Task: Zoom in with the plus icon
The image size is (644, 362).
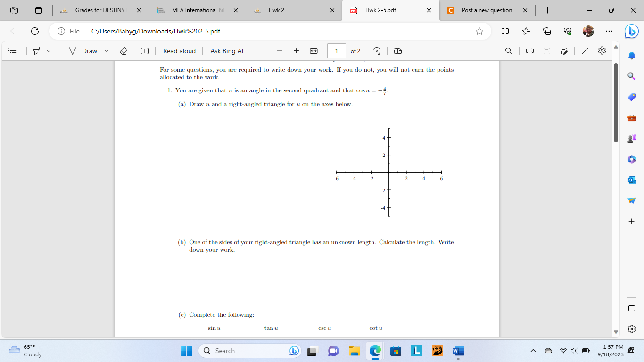Action: coord(296,51)
